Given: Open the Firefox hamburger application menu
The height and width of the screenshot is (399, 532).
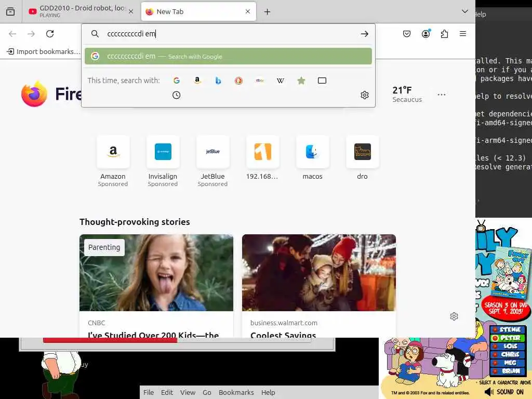Looking at the screenshot, I should pos(463,34).
